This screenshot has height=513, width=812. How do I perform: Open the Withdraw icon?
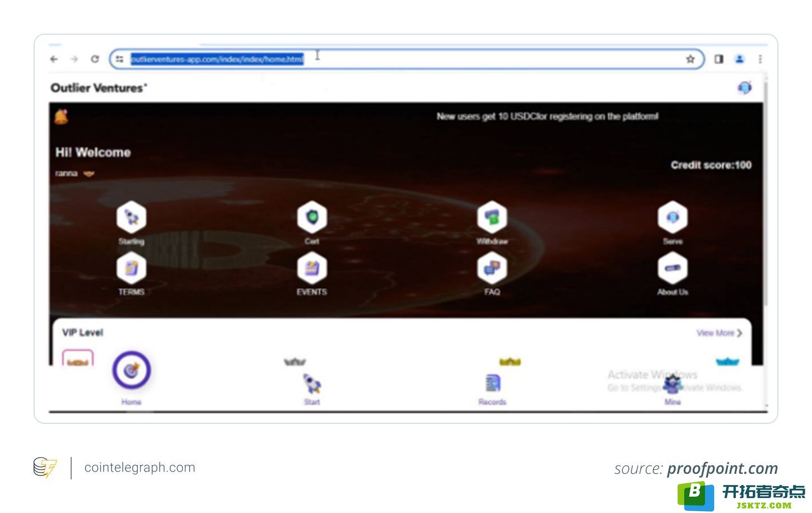[492, 217]
